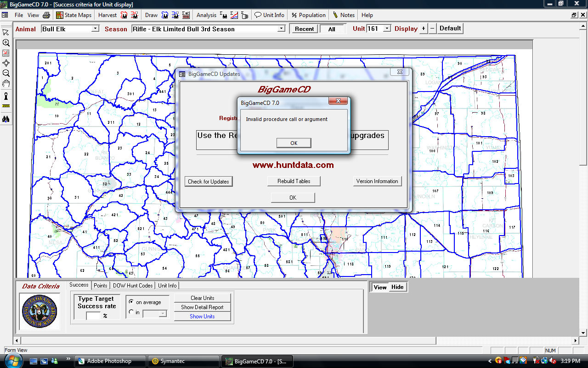Click the printer icon in menu bar
Image resolution: width=588 pixels, height=368 pixels.
(x=46, y=15)
